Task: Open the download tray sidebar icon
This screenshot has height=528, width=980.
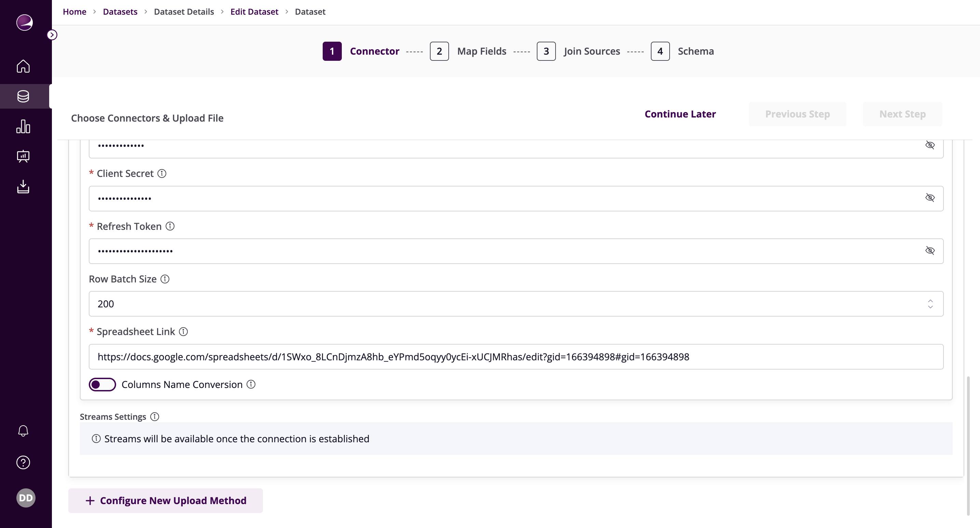Action: pyautogui.click(x=23, y=186)
